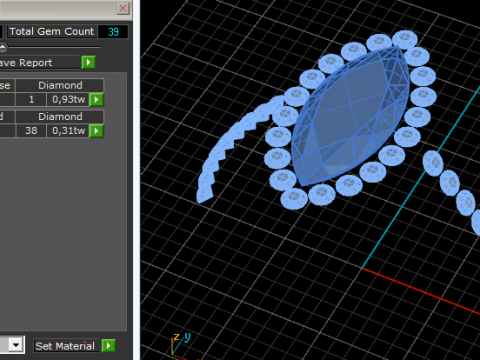
Task: Click the green arrow next to Set Material
Action: point(109,346)
